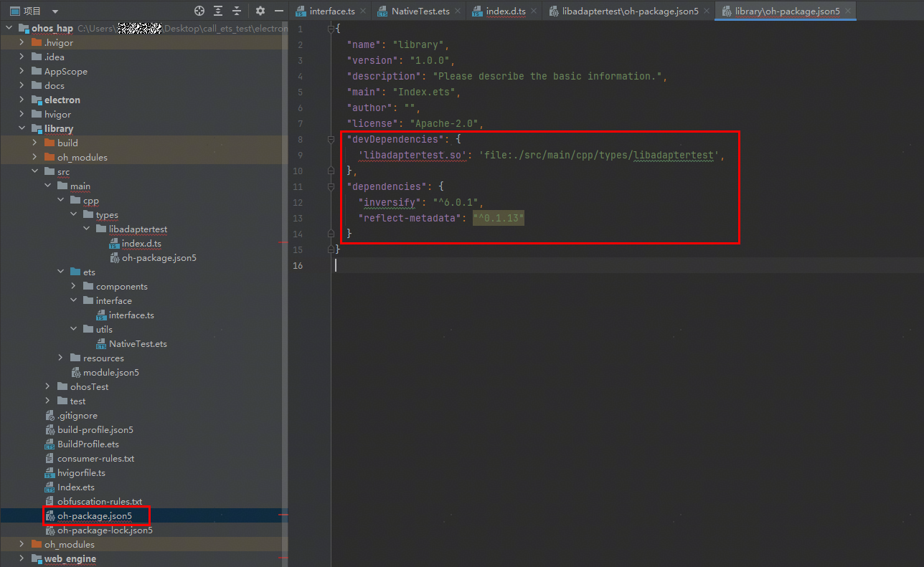Collapse the libadaptertest folder
The height and width of the screenshot is (567, 924).
[x=87, y=229]
